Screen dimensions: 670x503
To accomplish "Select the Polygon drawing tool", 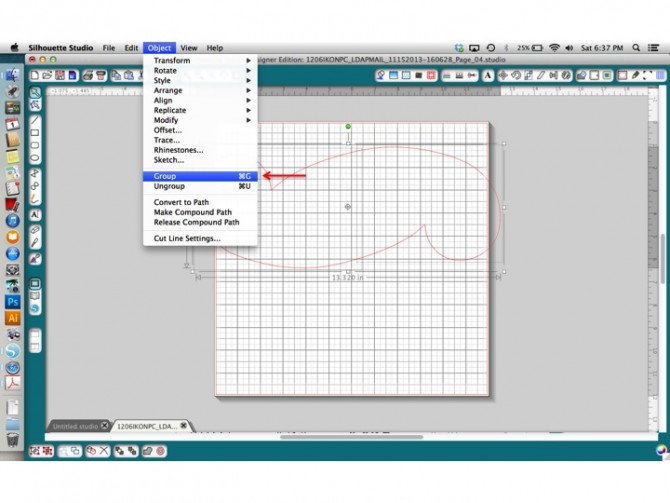I will (x=35, y=174).
